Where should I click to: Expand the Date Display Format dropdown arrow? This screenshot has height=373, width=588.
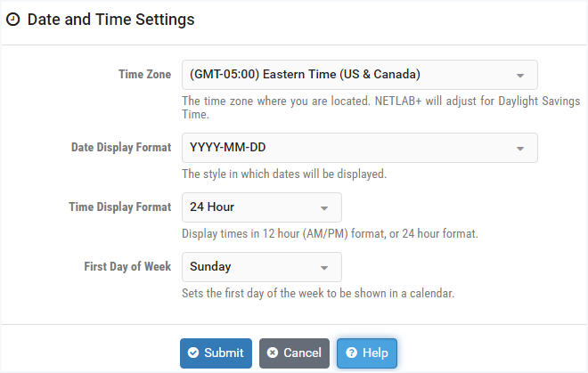click(520, 149)
